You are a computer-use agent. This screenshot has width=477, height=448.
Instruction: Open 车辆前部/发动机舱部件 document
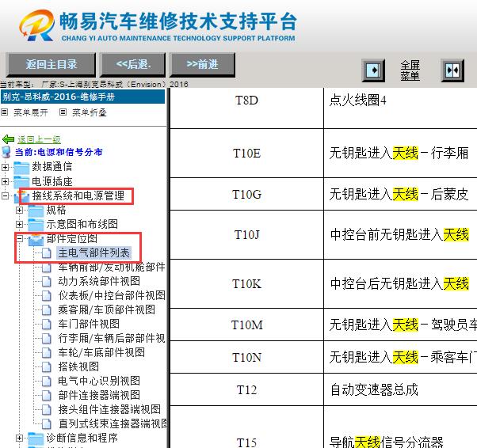point(112,267)
